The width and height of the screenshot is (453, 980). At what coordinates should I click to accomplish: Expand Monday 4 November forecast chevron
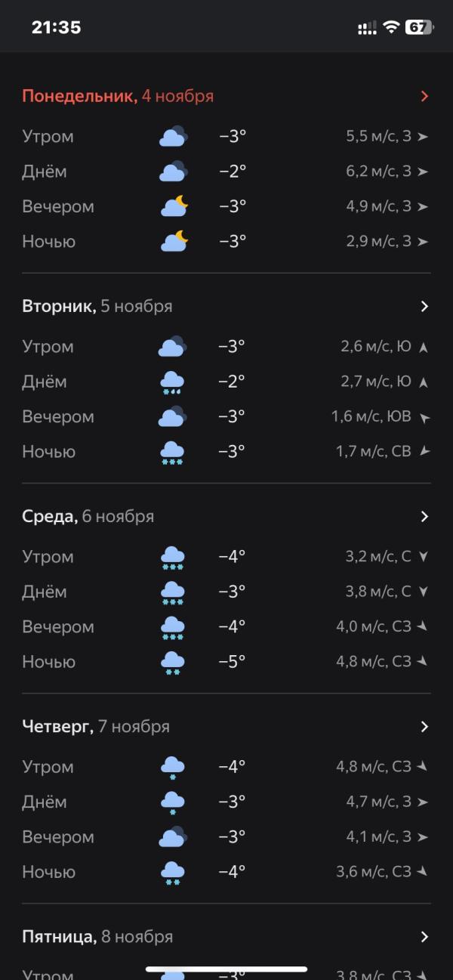[424, 96]
